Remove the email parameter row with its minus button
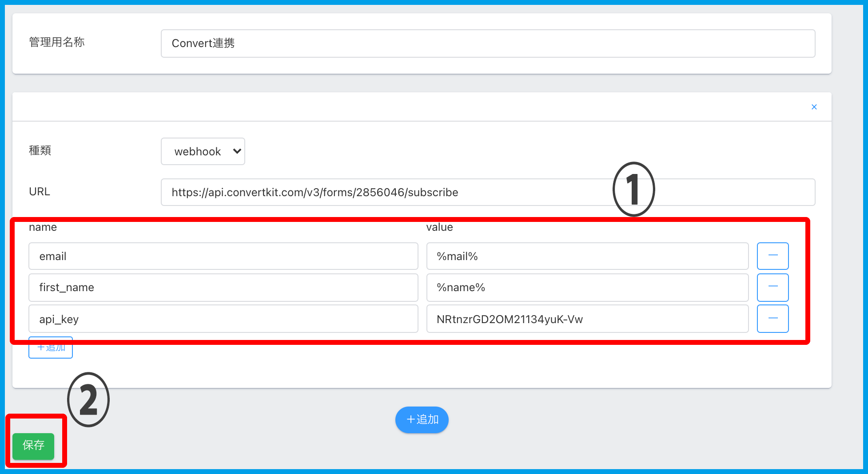This screenshot has height=474, width=868. pyautogui.click(x=772, y=256)
